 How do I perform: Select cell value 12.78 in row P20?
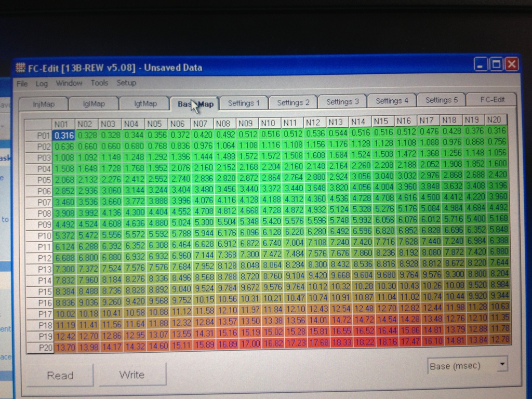[x=500, y=339]
